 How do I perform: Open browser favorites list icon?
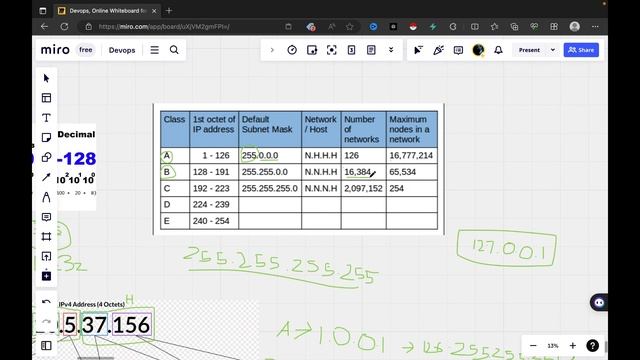click(494, 27)
